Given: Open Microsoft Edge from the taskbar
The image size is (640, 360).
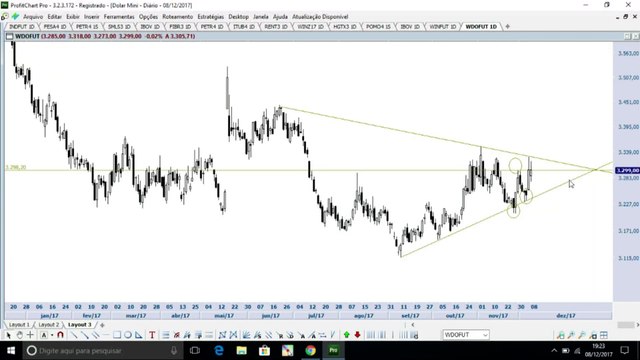Looking at the screenshot, I should click(x=219, y=350).
